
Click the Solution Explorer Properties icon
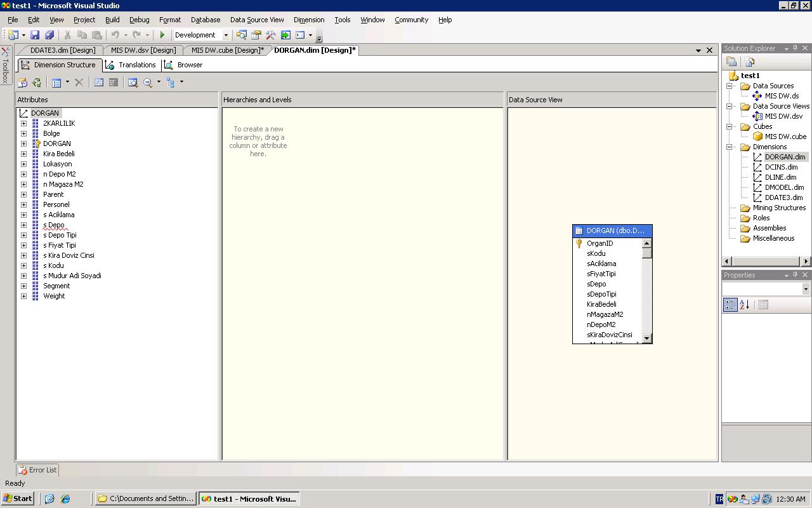[731, 62]
